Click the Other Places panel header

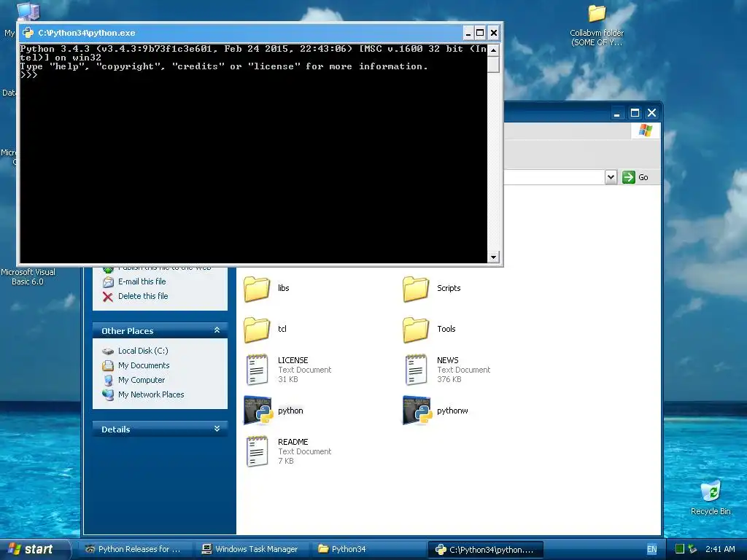160,330
